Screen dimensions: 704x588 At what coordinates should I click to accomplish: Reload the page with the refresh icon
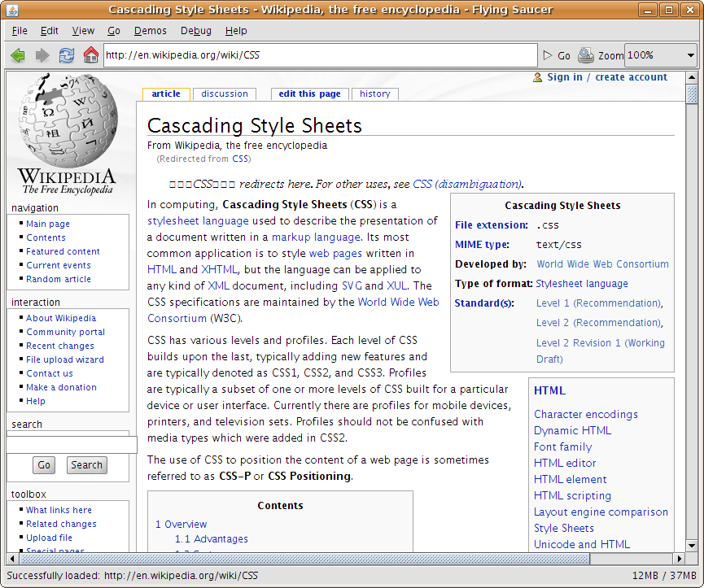[x=67, y=55]
